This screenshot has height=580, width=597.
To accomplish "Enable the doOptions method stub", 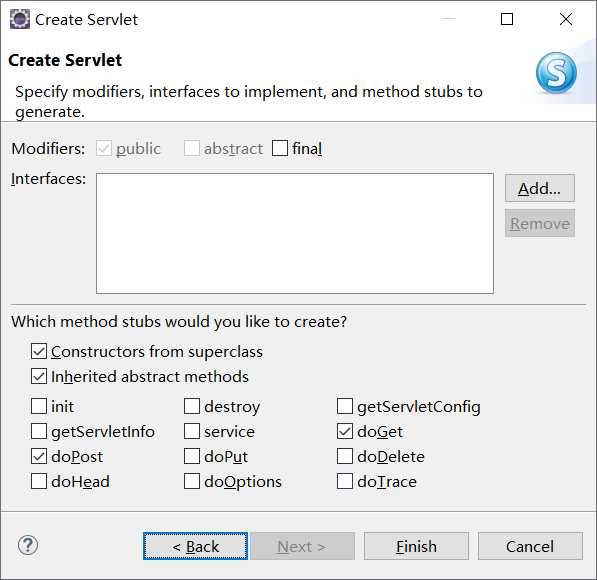I will coord(192,481).
